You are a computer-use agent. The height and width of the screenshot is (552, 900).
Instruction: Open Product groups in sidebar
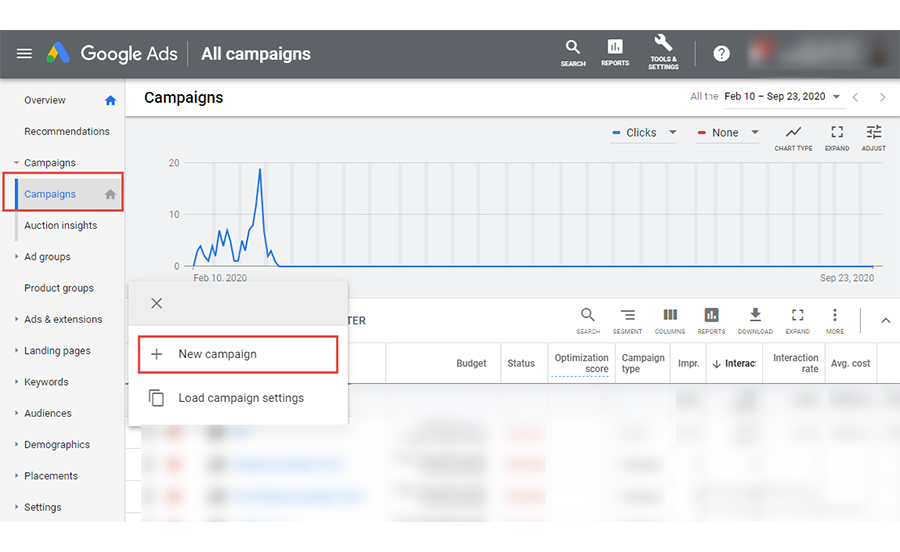[x=59, y=288]
